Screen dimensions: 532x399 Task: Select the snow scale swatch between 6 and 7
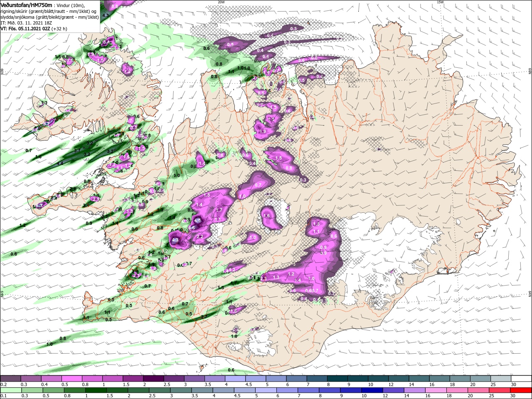(x=296, y=379)
